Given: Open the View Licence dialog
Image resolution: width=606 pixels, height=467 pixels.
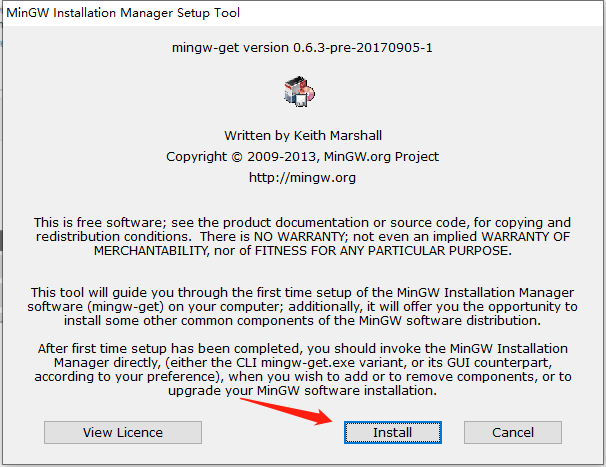Looking at the screenshot, I should [x=123, y=432].
